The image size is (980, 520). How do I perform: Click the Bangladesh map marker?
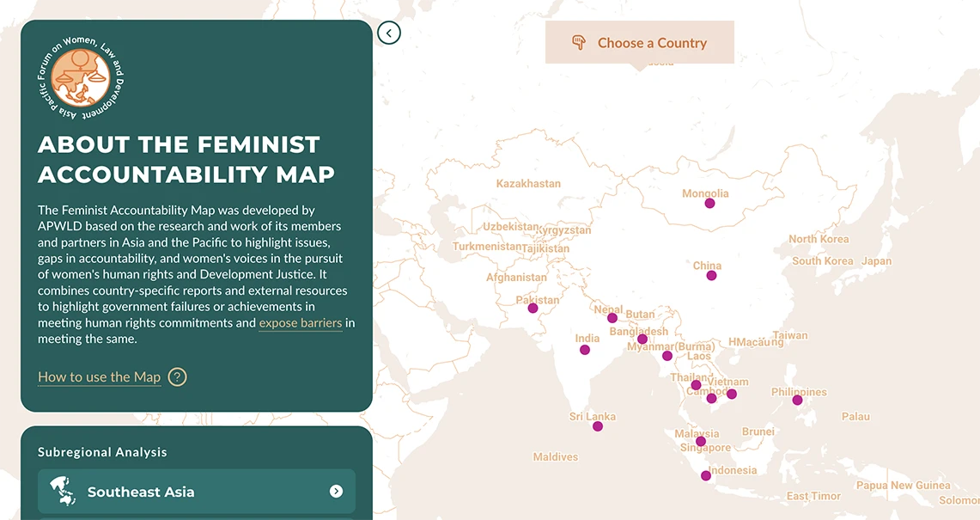click(642, 340)
